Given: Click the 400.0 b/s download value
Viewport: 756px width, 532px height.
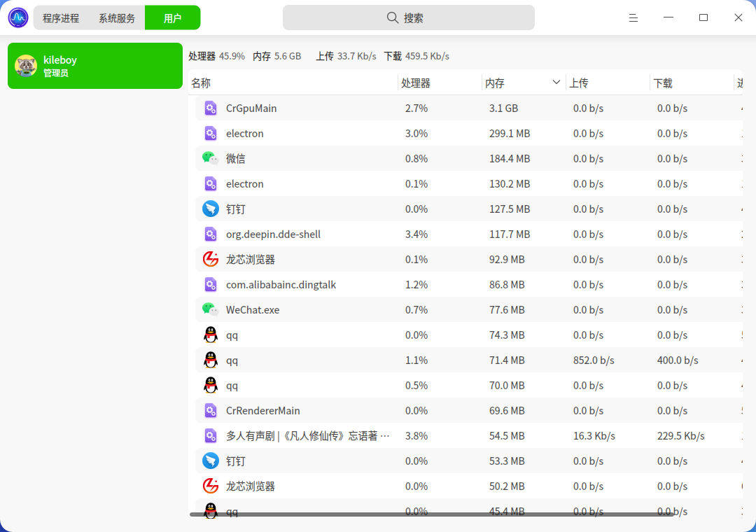Looking at the screenshot, I should point(678,360).
